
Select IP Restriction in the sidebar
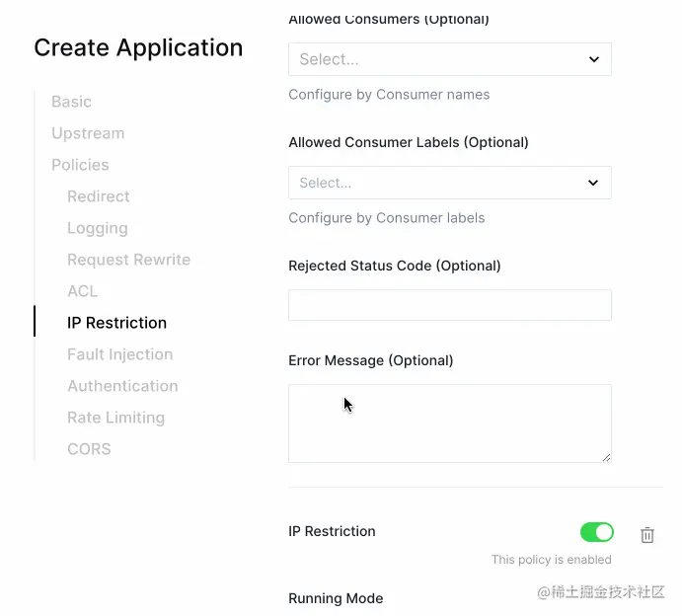[x=116, y=323]
